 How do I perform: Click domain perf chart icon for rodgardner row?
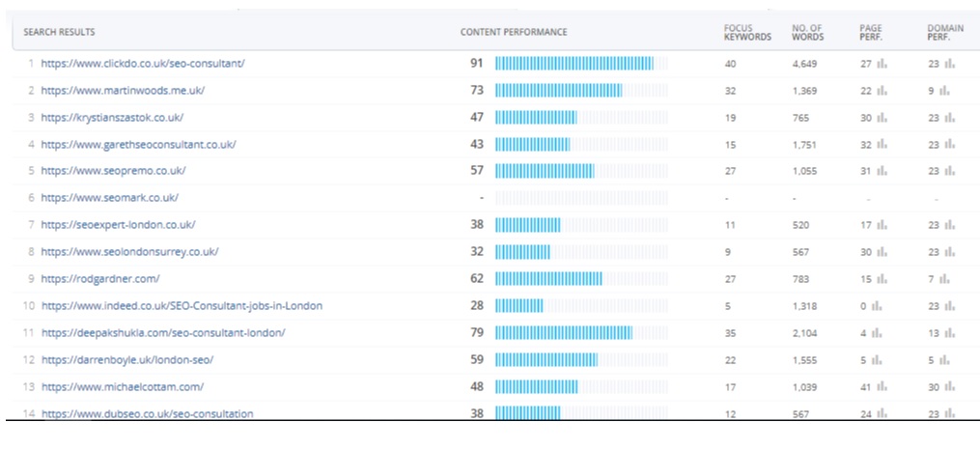pyautogui.click(x=944, y=279)
